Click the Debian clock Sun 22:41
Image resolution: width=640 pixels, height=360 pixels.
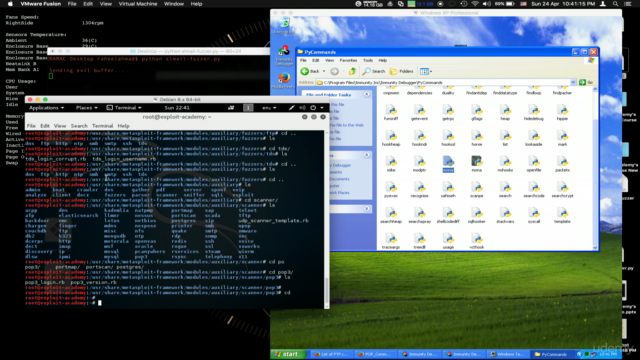[x=177, y=108]
